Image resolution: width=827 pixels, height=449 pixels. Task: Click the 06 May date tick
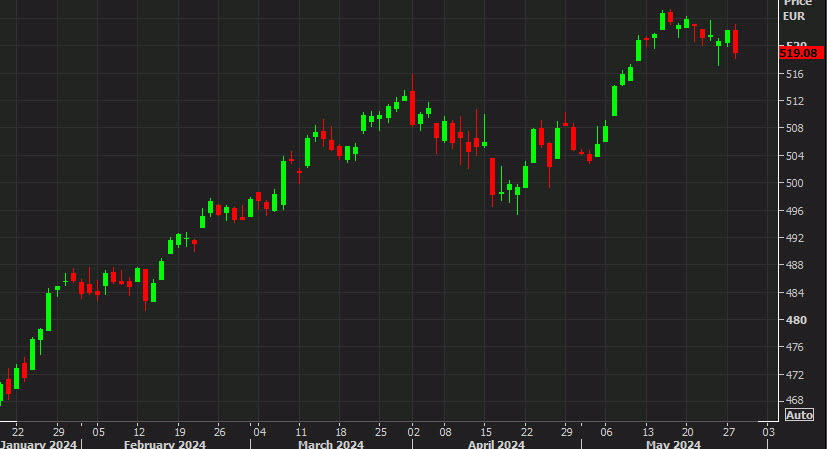point(607,432)
